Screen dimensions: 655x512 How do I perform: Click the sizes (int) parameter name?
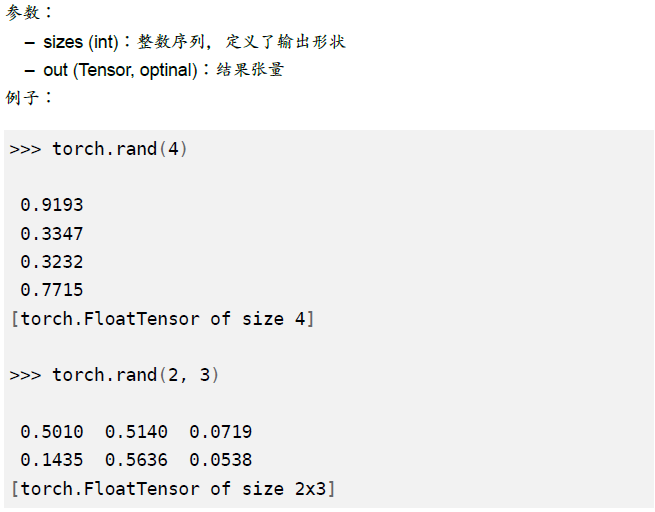81,42
